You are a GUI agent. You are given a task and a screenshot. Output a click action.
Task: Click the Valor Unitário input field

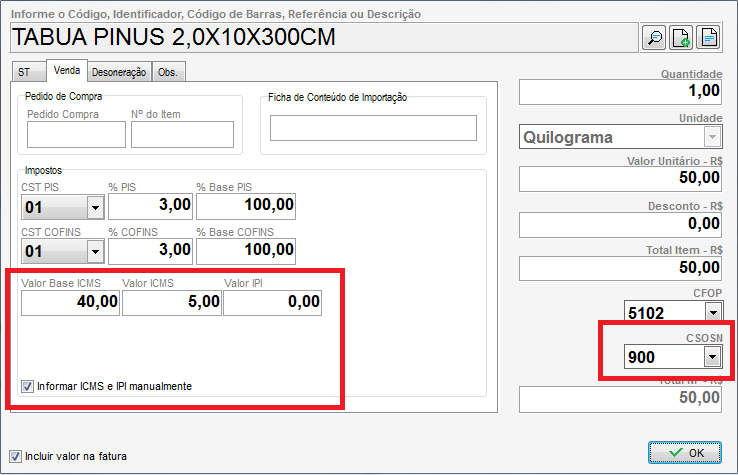tap(620, 178)
